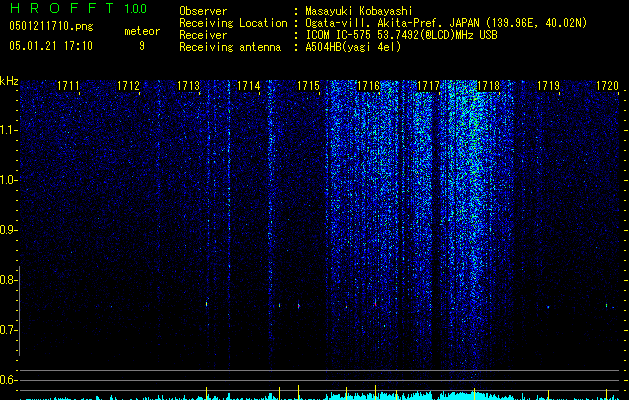Click the Ogata-vill. Akita-Pref. JAPAN location text
Image resolution: width=629 pixels, height=400 pixels.
446,23
